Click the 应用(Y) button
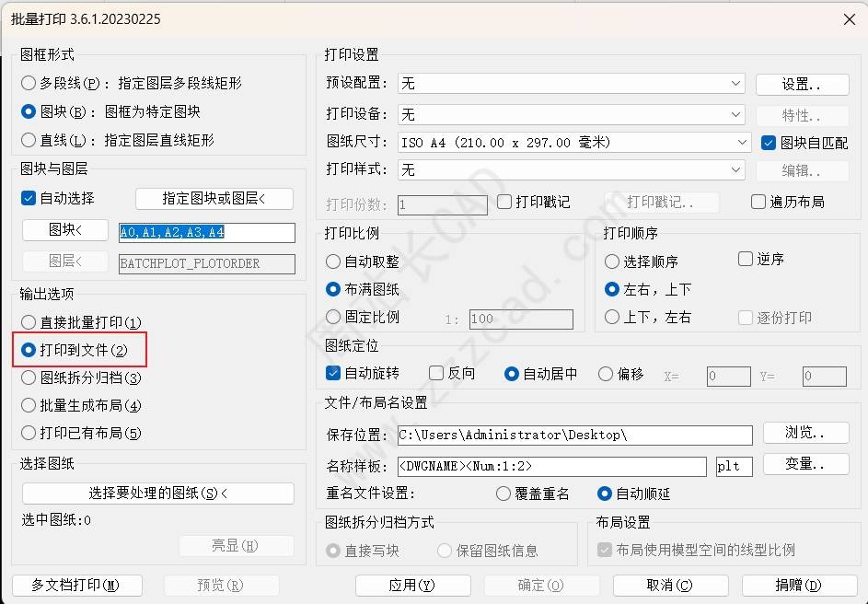Screen dimensions: 868x604 (412, 586)
